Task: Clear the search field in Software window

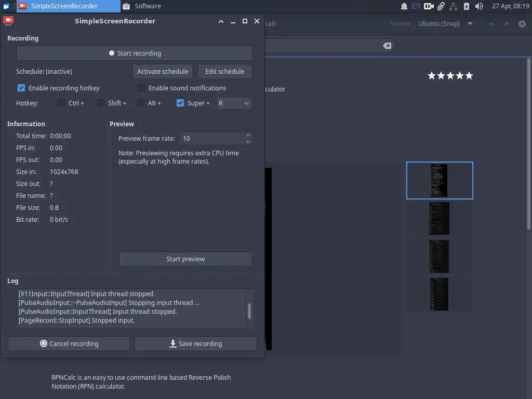Action: (387, 46)
